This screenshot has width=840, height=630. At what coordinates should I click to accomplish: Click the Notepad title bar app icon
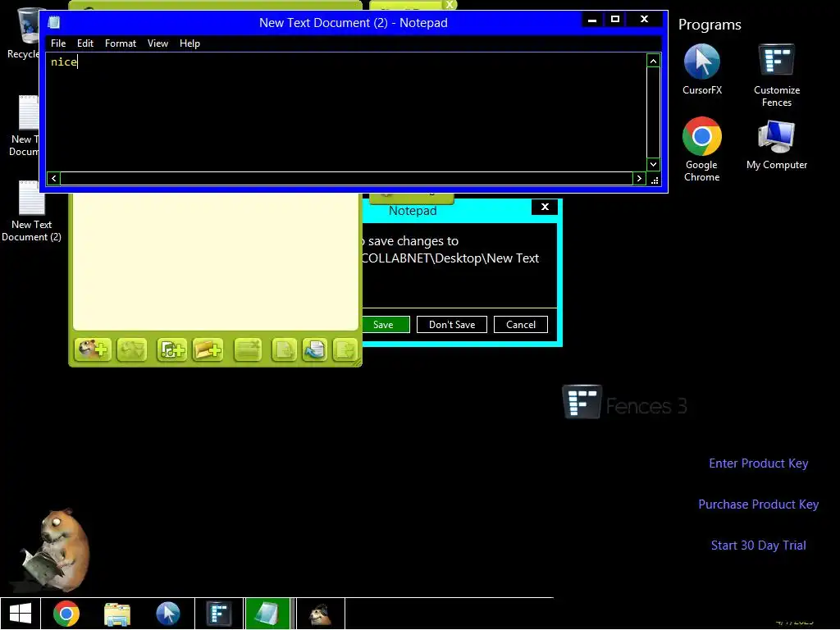pyautogui.click(x=54, y=22)
